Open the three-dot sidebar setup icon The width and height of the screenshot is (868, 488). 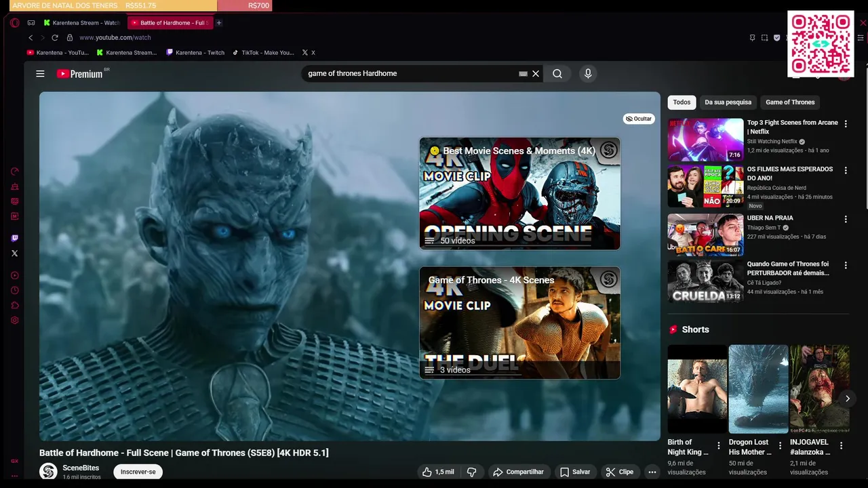15,476
